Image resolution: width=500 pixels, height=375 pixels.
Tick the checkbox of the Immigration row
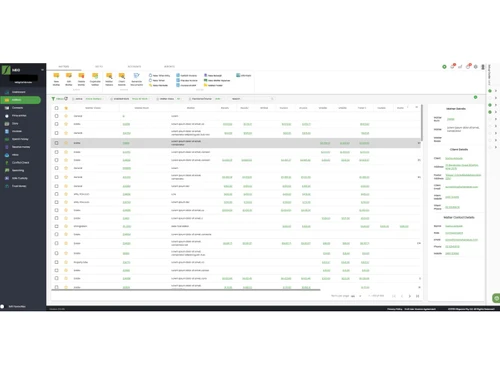[x=56, y=226]
